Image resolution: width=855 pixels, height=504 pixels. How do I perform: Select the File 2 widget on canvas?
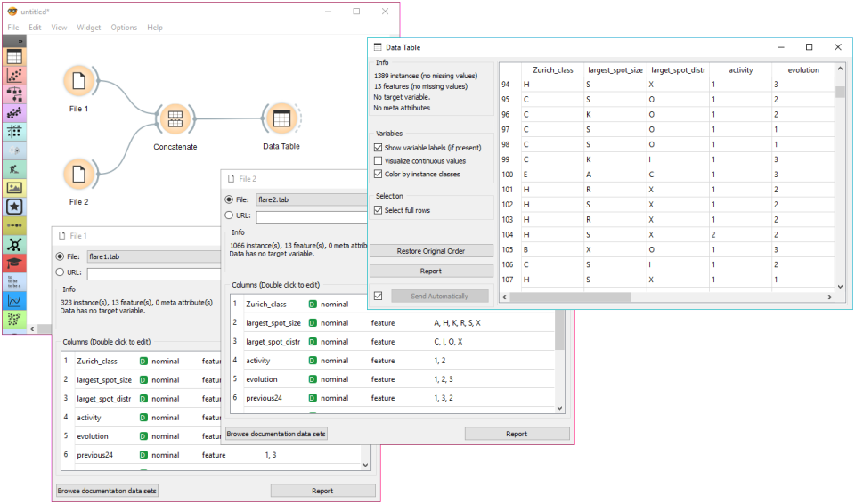click(x=79, y=175)
